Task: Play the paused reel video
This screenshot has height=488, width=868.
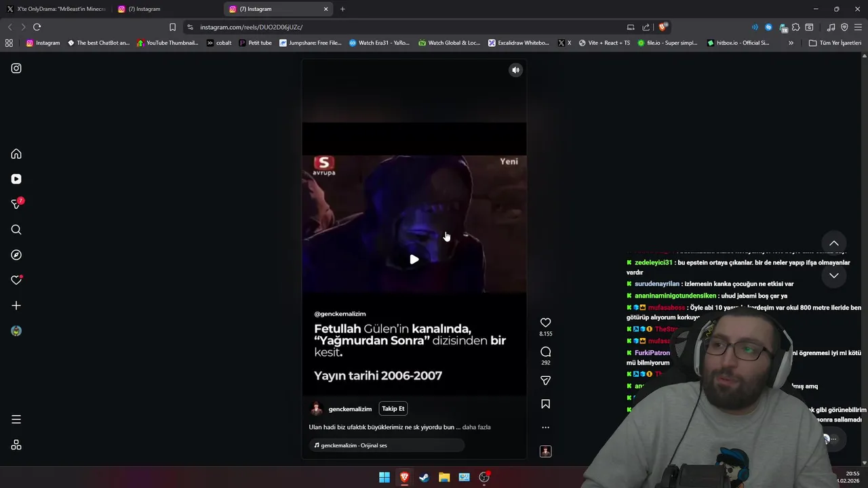Action: [414, 260]
